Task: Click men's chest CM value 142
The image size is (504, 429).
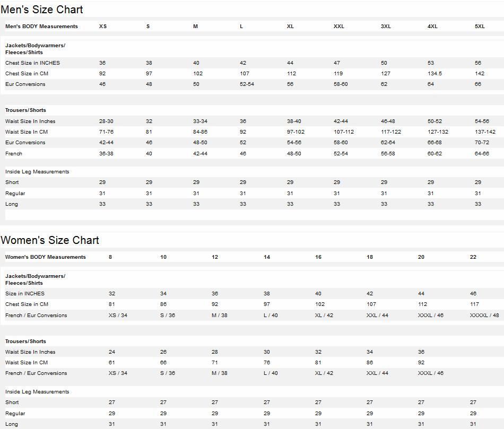Action: [x=480, y=74]
